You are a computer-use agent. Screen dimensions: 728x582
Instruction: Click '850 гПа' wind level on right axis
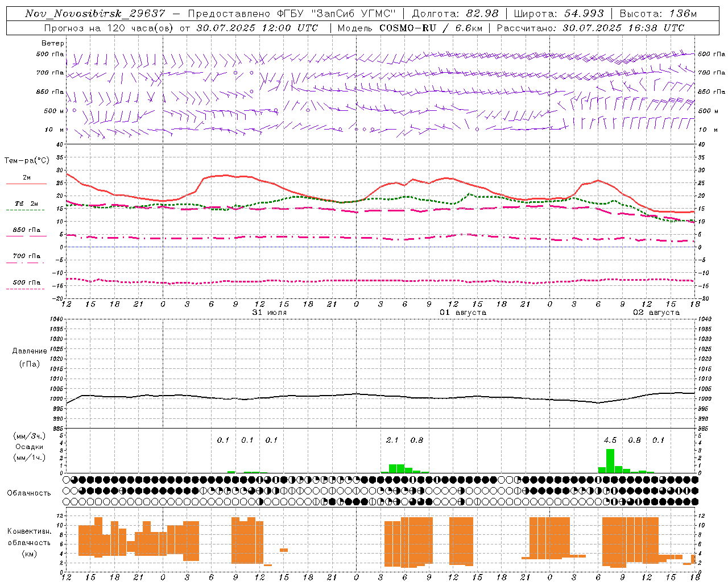coord(712,92)
